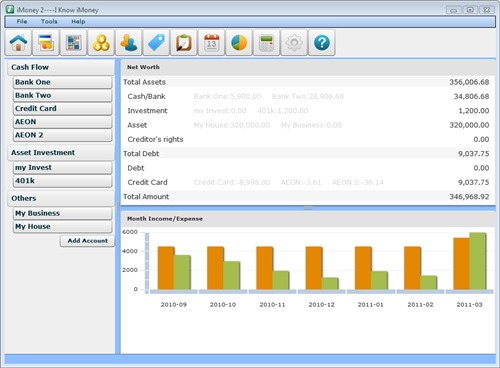Open the File menu
Image resolution: width=500 pixels, height=368 pixels.
(x=22, y=22)
